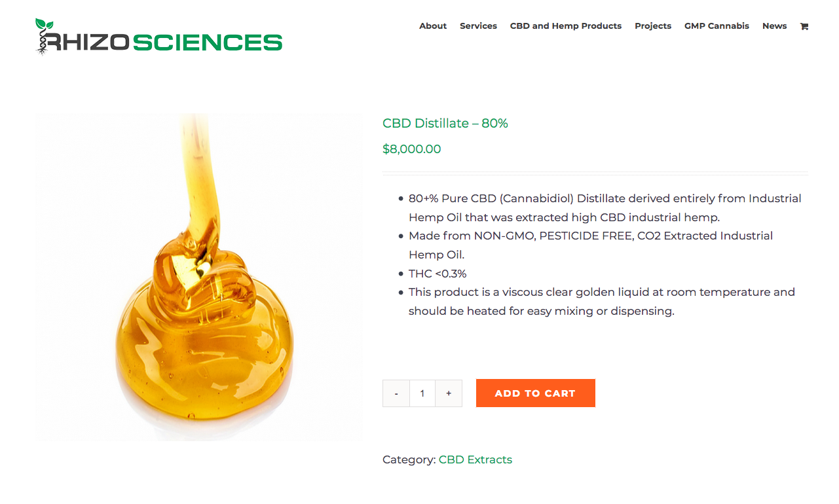This screenshot has height=504, width=839.
Task: Click the SCIENCES wordmark in the site logo
Action: tap(207, 43)
